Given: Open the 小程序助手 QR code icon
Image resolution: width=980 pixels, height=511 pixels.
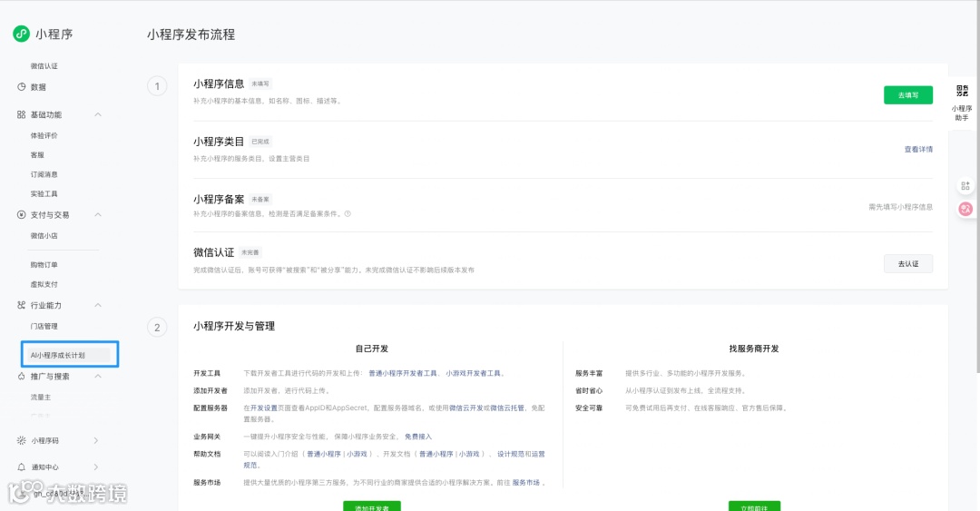Looking at the screenshot, I should point(962,92).
